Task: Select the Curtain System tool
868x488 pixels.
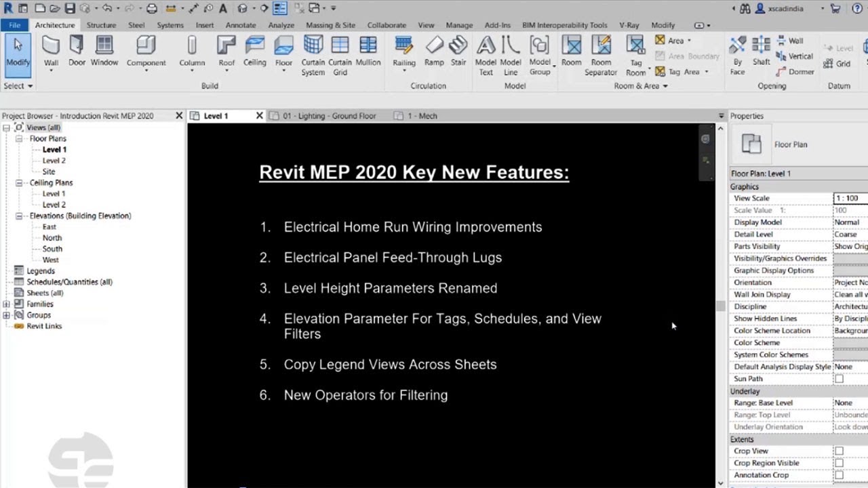Action: pos(313,56)
